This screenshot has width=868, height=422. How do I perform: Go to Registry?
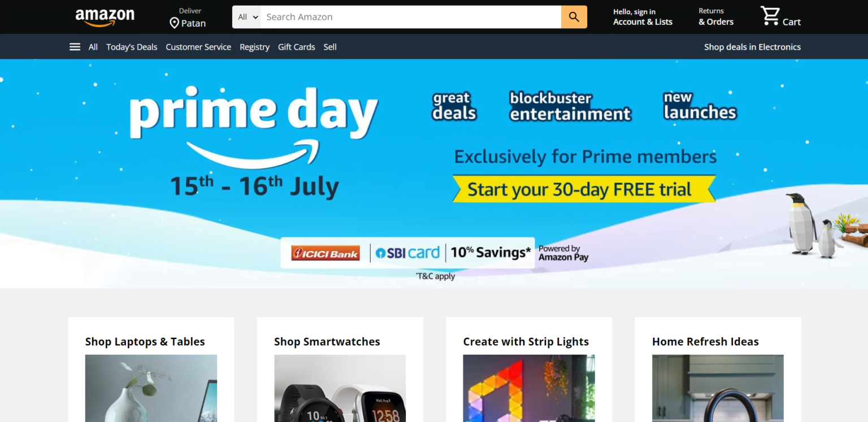click(x=254, y=47)
